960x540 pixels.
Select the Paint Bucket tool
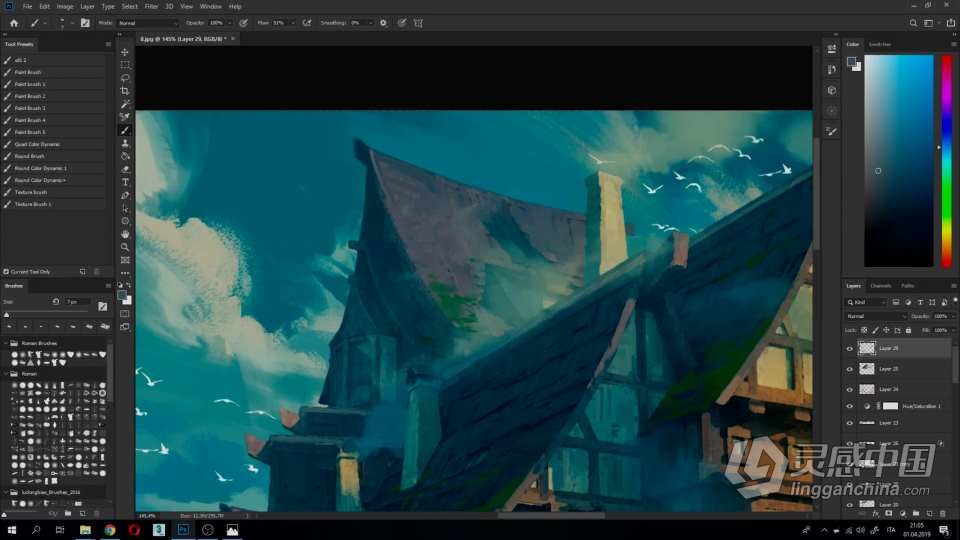point(125,156)
